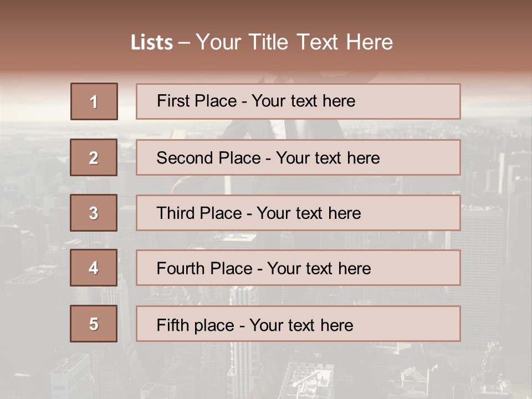Image resolution: width=532 pixels, height=399 pixels.
Task: Click 'Your text here' in Third Place row
Action: tap(309, 213)
